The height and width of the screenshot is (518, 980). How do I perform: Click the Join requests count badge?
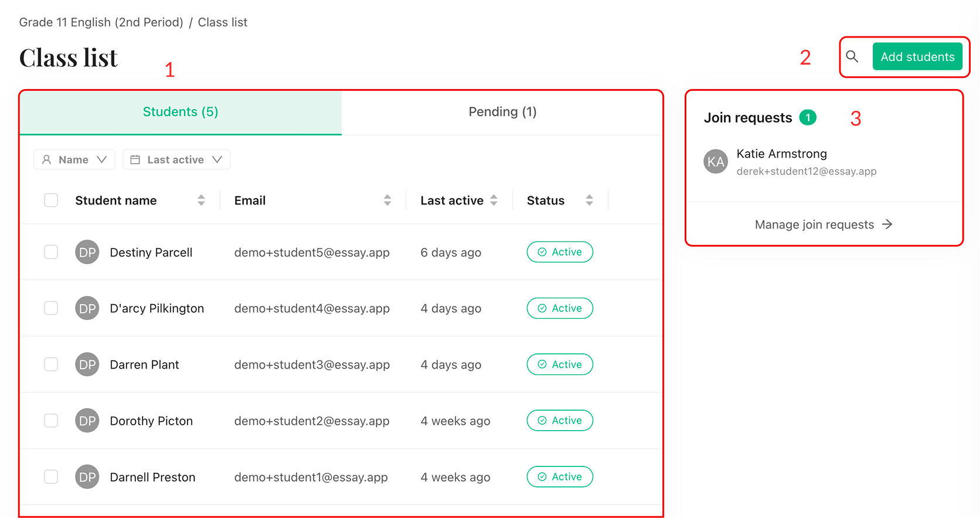808,118
